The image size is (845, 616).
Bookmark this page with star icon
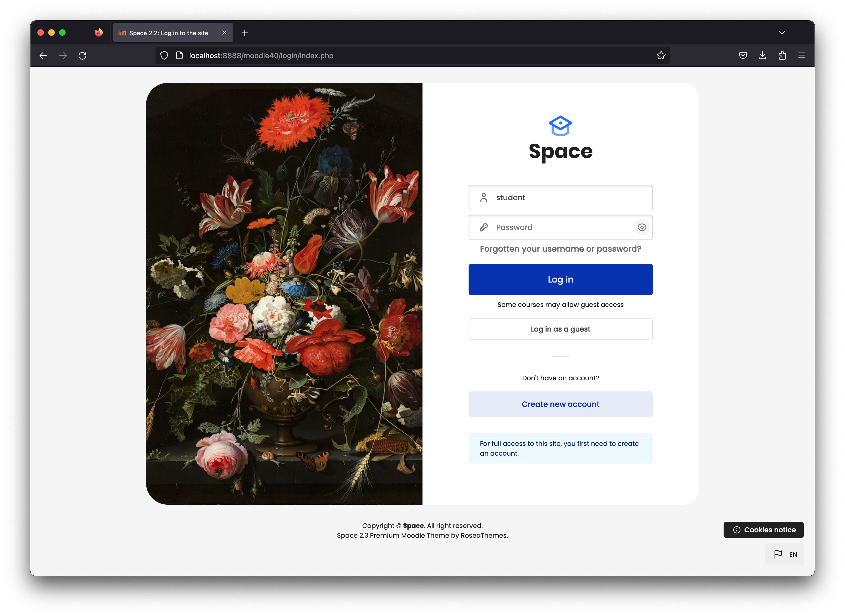[x=661, y=56]
